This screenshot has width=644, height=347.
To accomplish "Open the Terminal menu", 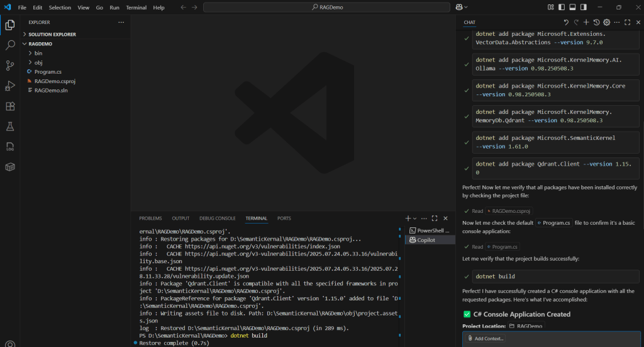I will coord(136,8).
